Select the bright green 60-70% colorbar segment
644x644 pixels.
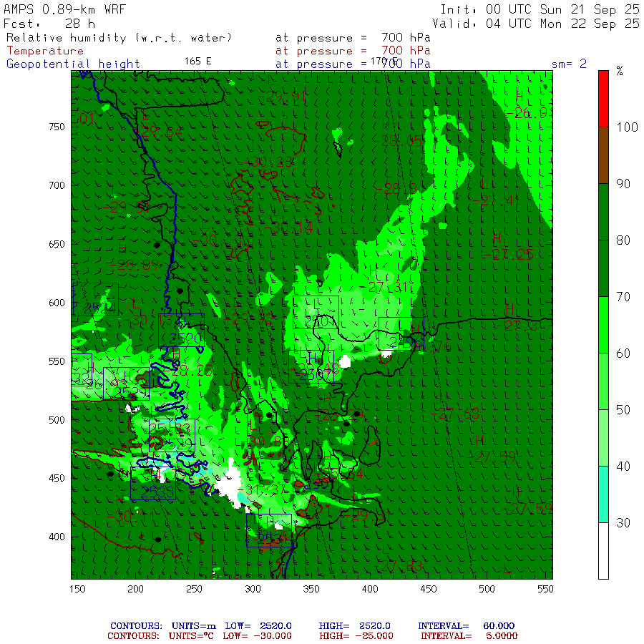603,325
